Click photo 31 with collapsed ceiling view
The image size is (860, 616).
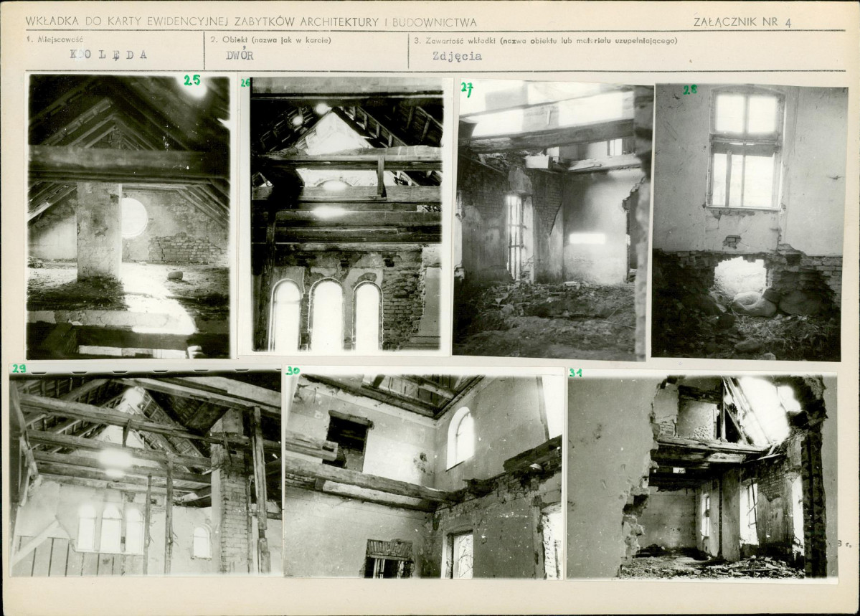click(x=703, y=477)
